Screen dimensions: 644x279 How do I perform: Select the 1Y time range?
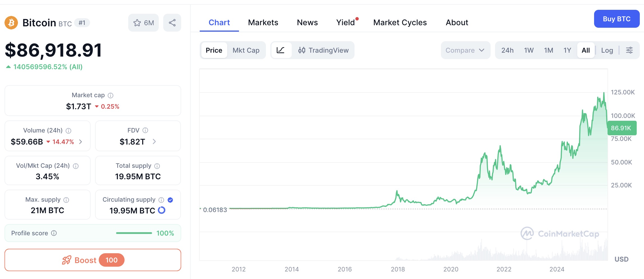point(567,50)
